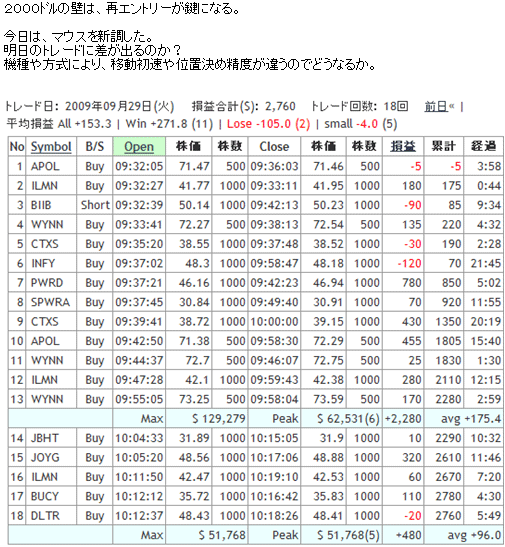Click elapsed time 21:45
Image resolution: width=505 pixels, height=547 pixels.
[486, 263]
